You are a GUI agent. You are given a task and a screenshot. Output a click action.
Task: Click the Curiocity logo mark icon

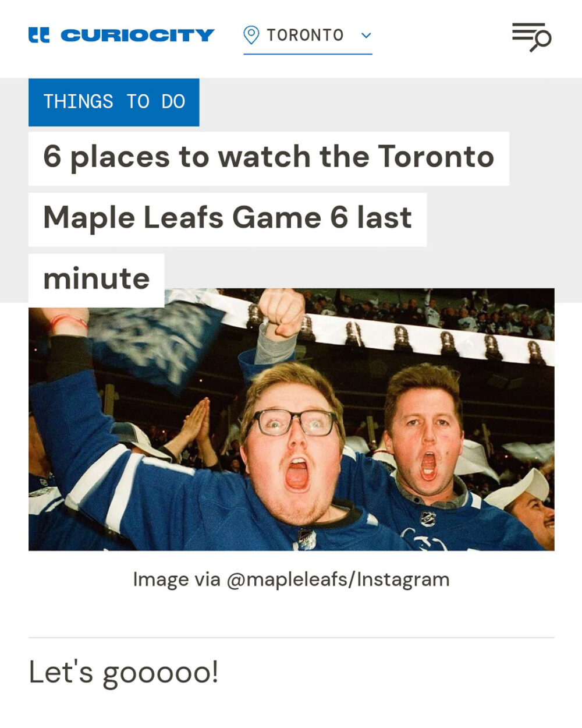pos(39,36)
